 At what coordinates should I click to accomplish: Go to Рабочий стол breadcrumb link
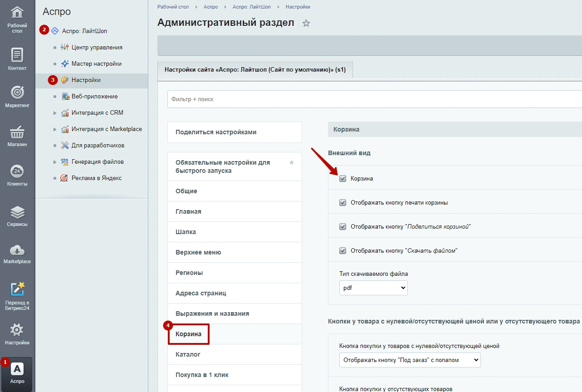tap(173, 7)
